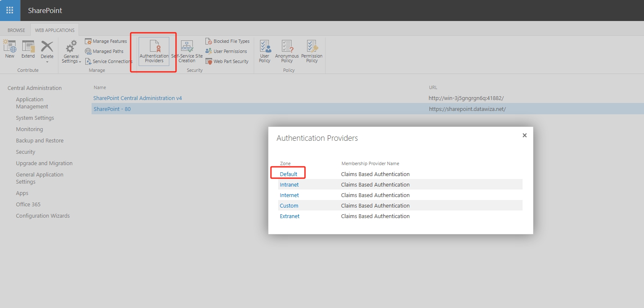This screenshot has width=644, height=308.
Task: Click the https://sharepoint.datawiza.net/ URL
Action: (x=467, y=109)
